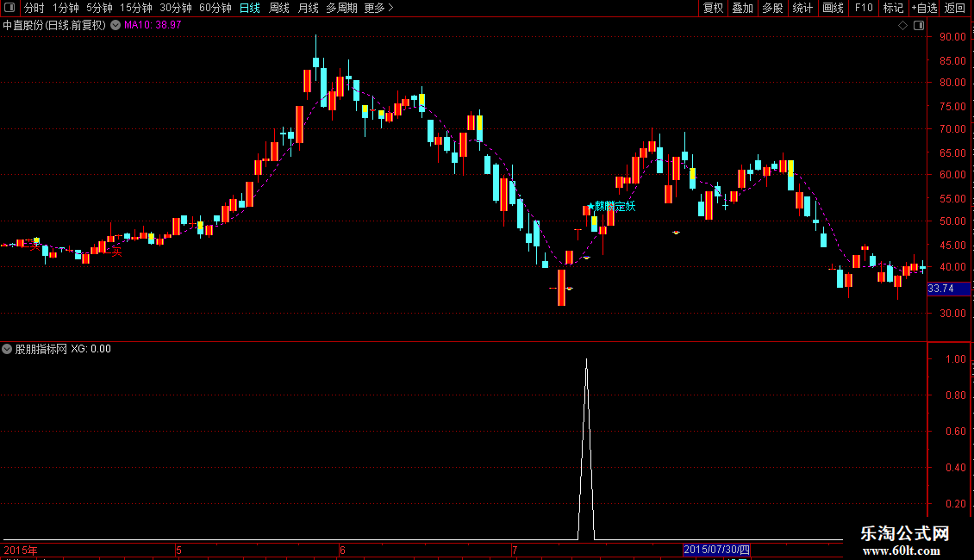
Task: Click the 中直股份(日线.前复权) title
Action: coord(54,25)
